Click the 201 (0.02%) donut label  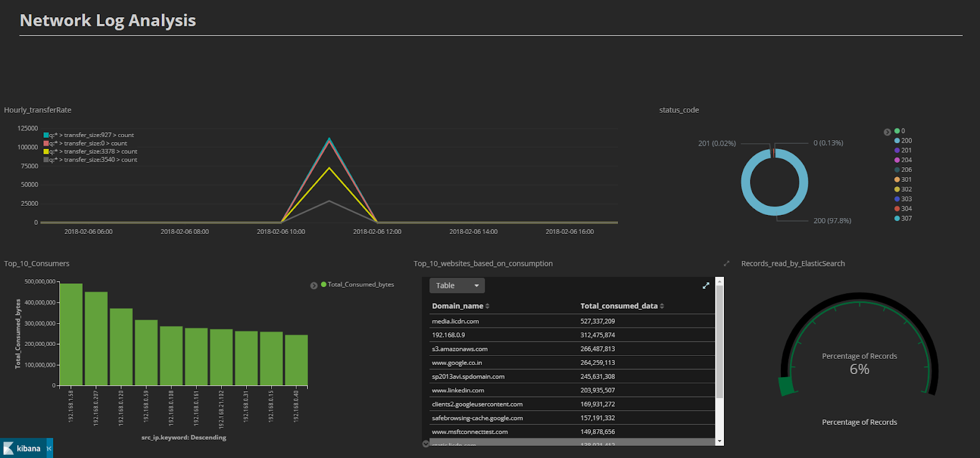[x=717, y=143]
